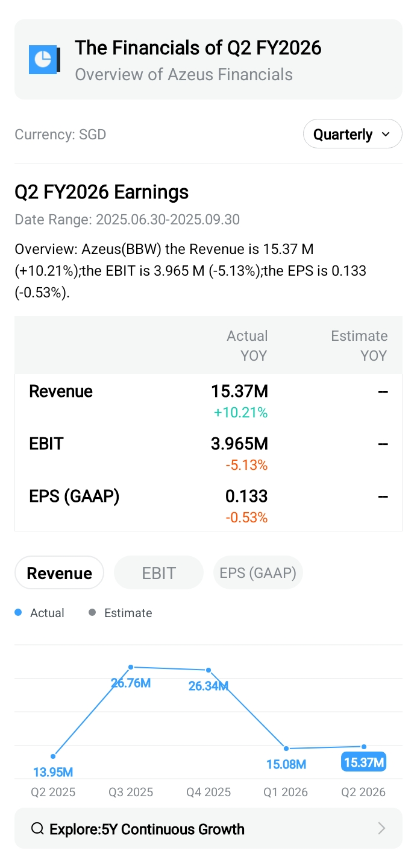Click the EBIT row value 3.965M

pyautogui.click(x=239, y=444)
